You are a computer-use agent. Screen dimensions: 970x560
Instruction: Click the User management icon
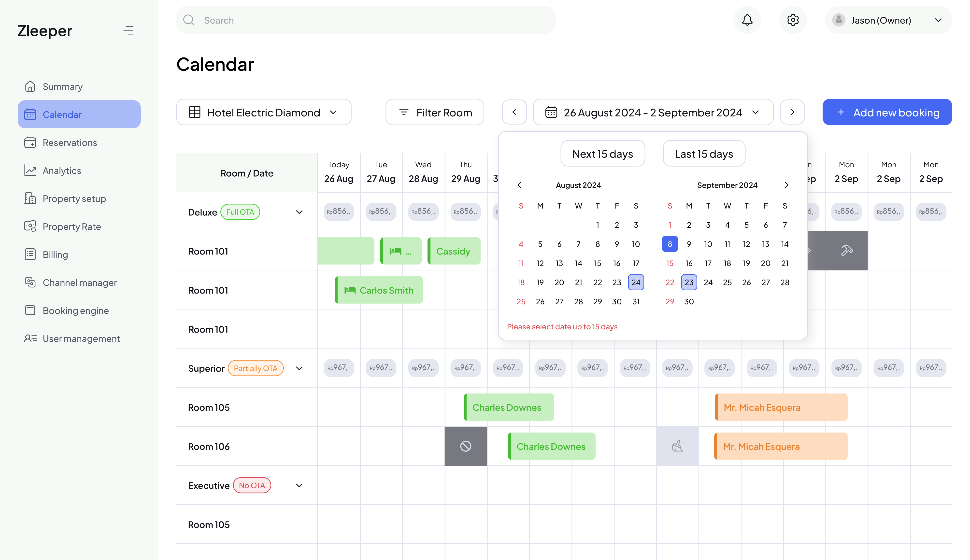(x=30, y=338)
